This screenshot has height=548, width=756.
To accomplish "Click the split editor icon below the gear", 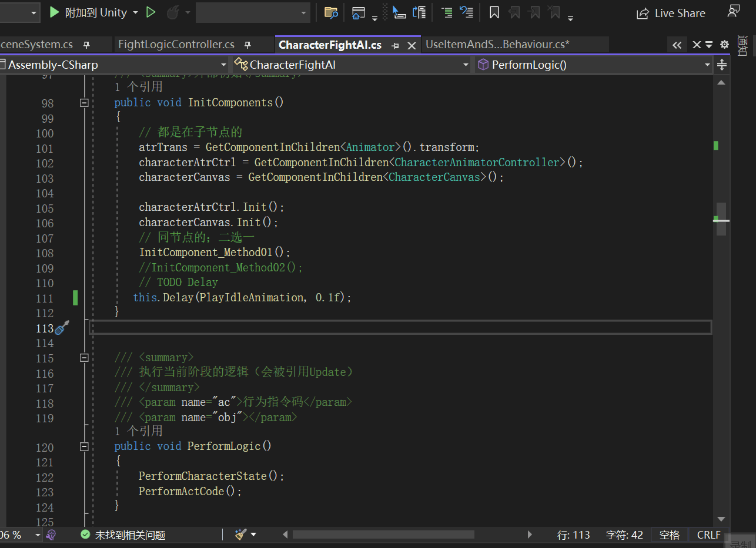I will pyautogui.click(x=721, y=65).
